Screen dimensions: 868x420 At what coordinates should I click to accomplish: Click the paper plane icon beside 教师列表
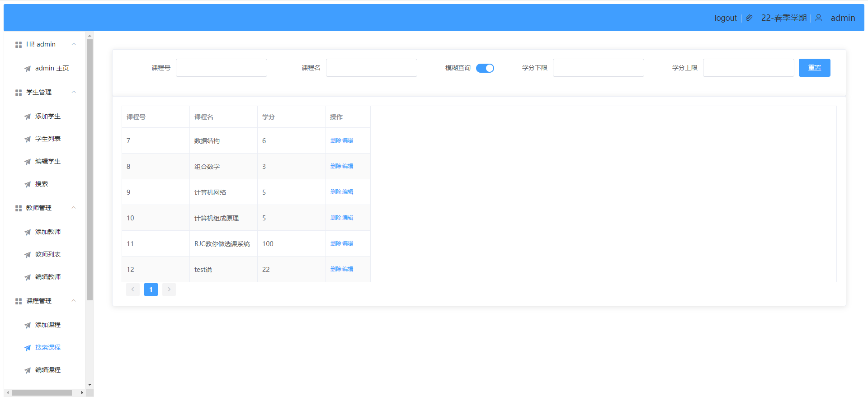point(28,255)
